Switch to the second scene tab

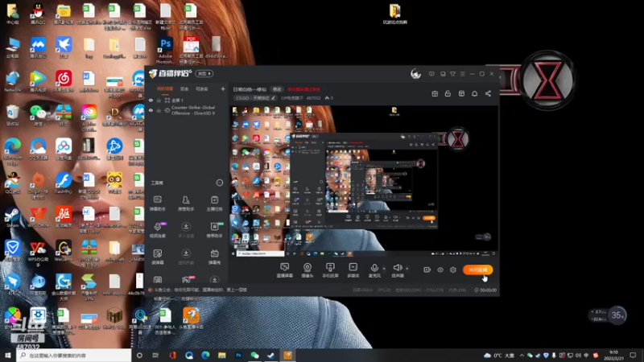184,88
